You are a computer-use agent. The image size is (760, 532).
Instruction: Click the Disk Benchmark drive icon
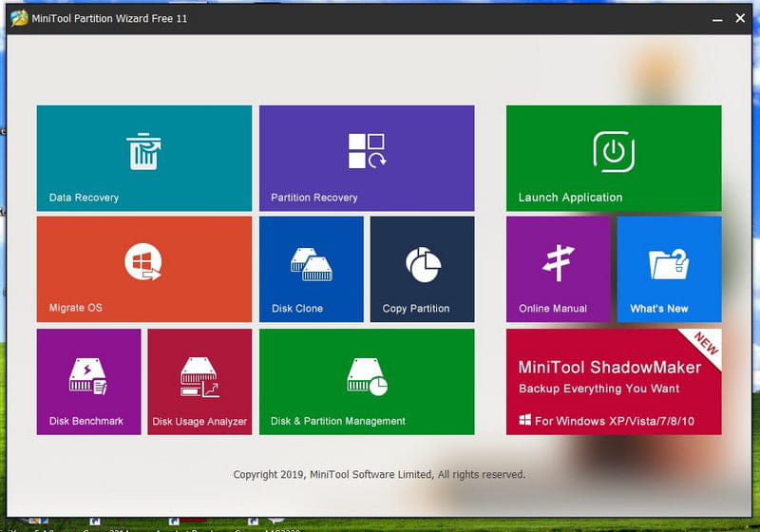pos(87,376)
